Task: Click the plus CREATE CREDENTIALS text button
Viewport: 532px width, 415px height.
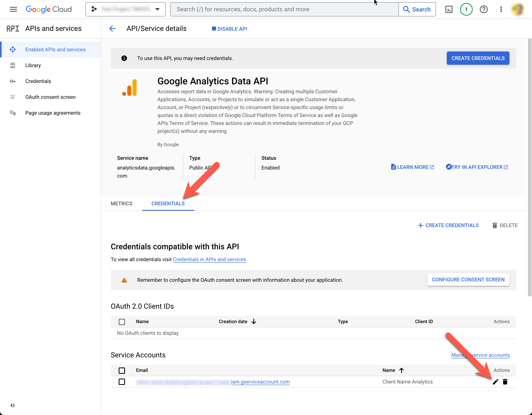Action: [x=448, y=225]
